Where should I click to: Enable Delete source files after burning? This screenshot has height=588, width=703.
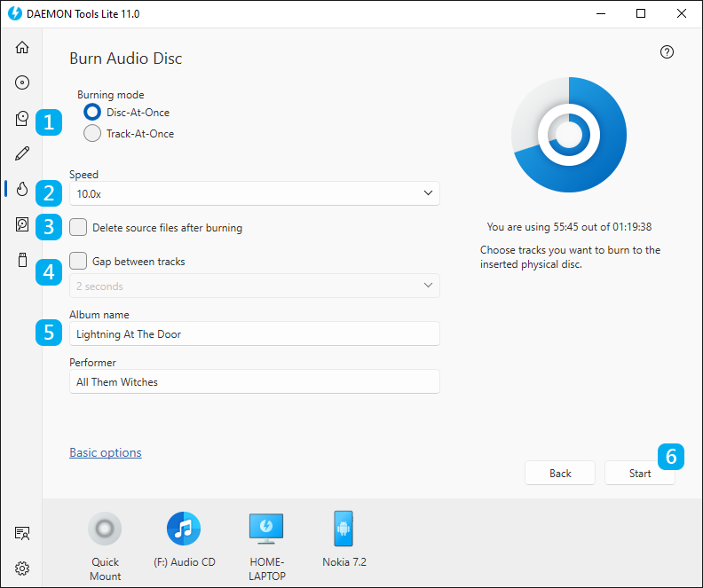point(78,228)
